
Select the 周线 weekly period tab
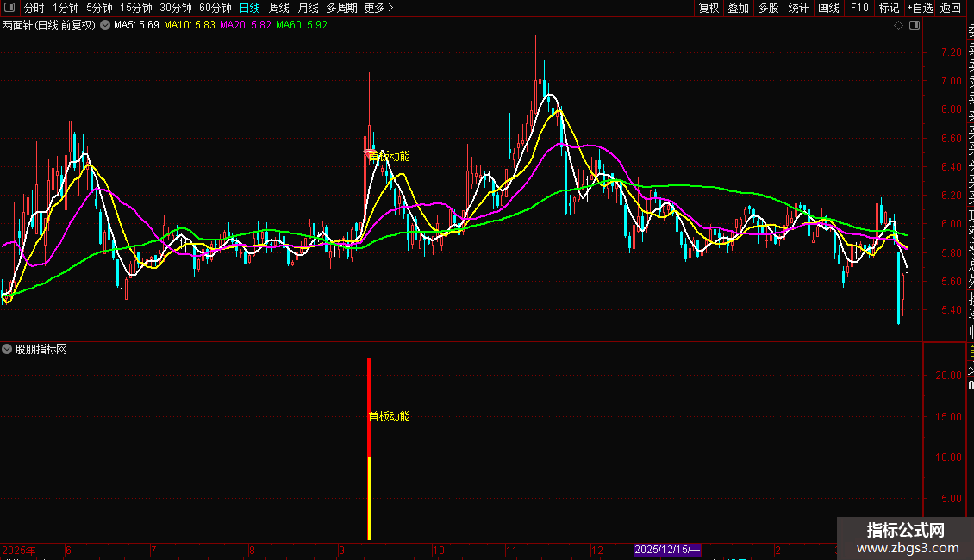click(279, 8)
